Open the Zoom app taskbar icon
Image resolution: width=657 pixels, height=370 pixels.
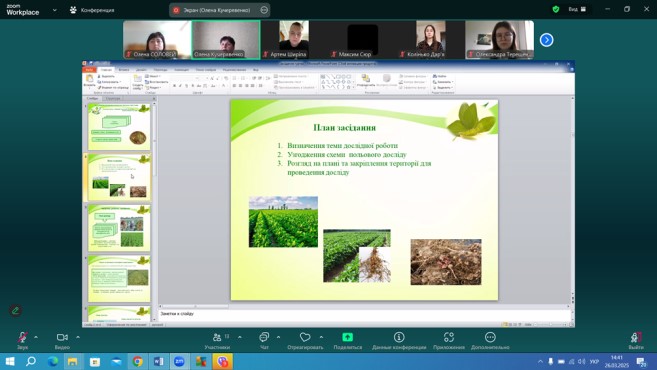pyautogui.click(x=179, y=362)
